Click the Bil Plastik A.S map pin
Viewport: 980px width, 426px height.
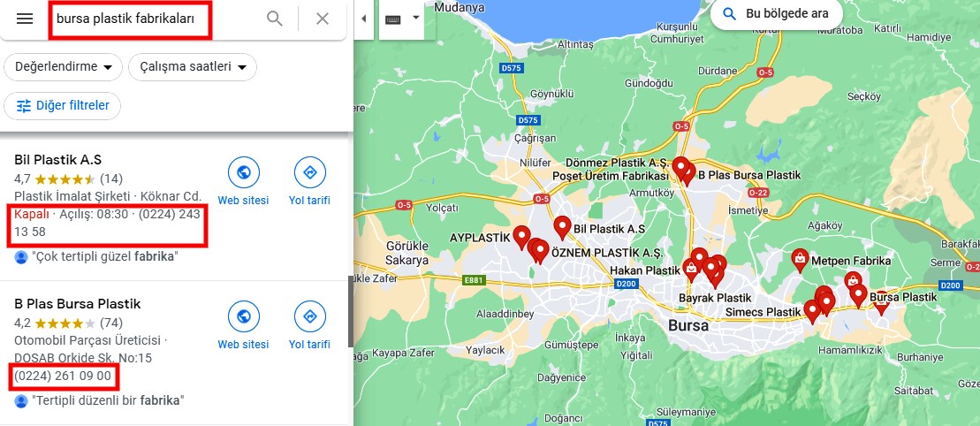[563, 228]
